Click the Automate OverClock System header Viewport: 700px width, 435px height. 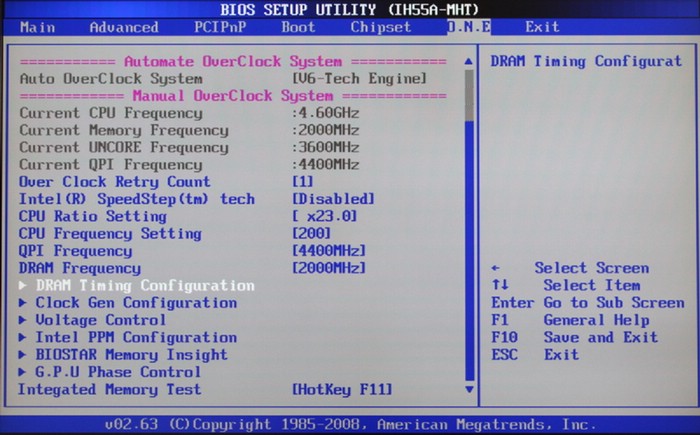click(x=233, y=61)
